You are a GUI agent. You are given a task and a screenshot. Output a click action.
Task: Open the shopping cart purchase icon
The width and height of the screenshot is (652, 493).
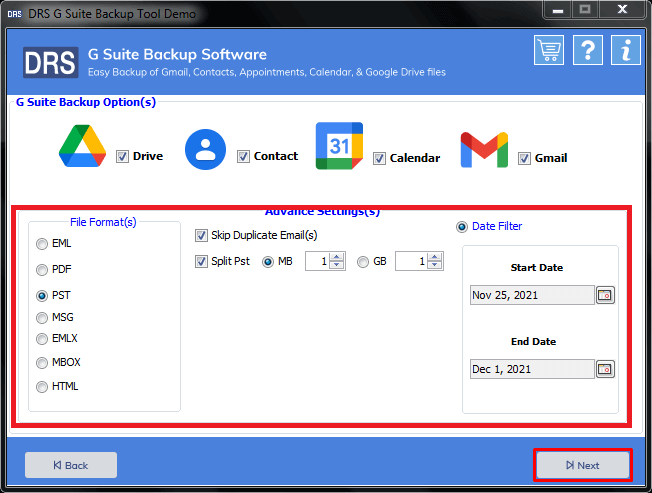click(549, 50)
